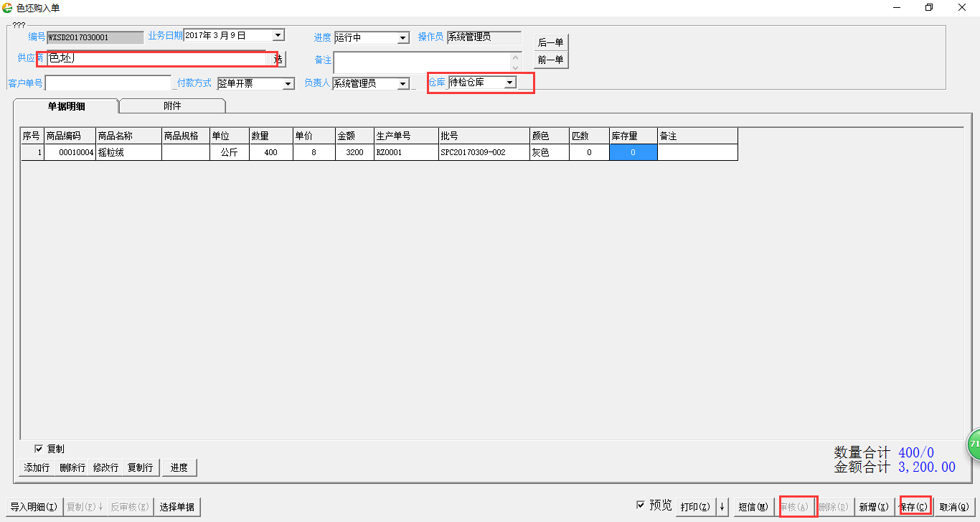Screen dimensions: 980x522
Task: Go to previous order with 前一单
Action: [551, 60]
